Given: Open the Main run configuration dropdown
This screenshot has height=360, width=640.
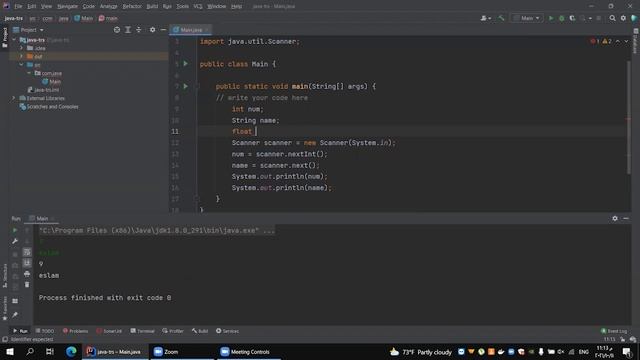Looking at the screenshot, I should (527, 18).
